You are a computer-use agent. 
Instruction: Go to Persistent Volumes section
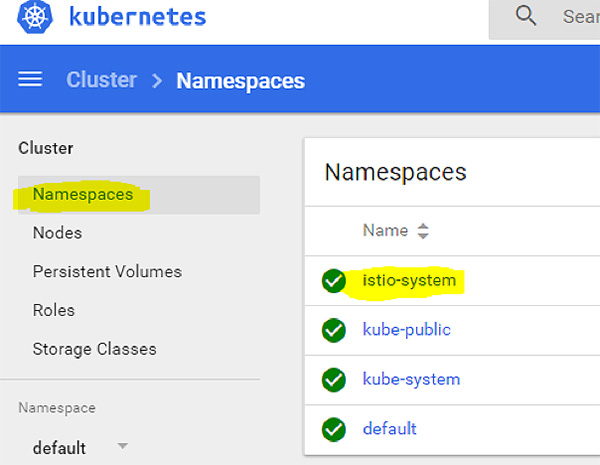pyautogui.click(x=107, y=272)
